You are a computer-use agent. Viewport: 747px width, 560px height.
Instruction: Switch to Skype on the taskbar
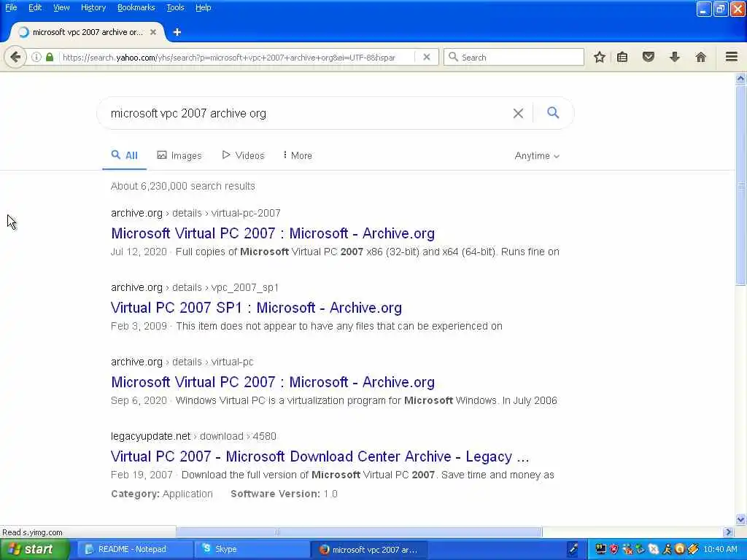click(252, 549)
